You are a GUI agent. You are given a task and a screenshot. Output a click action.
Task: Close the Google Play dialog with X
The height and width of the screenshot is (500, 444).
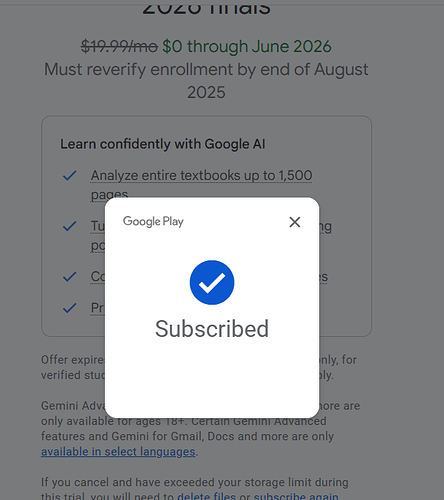click(295, 222)
